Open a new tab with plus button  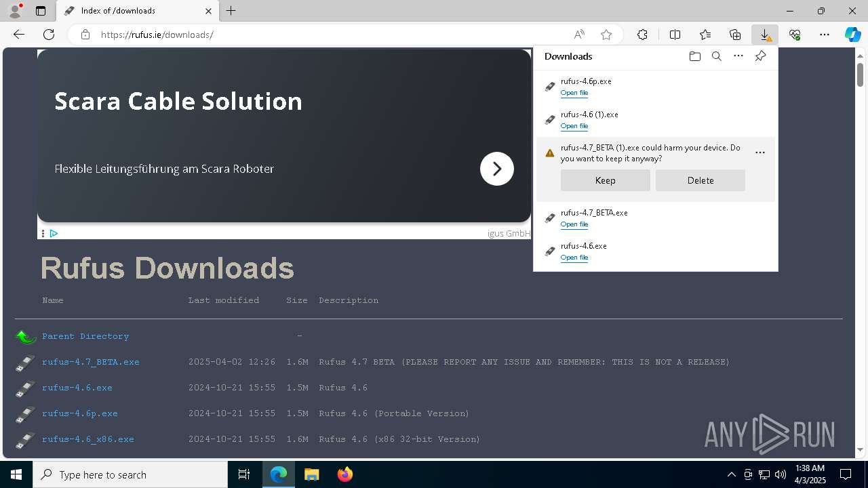click(x=231, y=11)
